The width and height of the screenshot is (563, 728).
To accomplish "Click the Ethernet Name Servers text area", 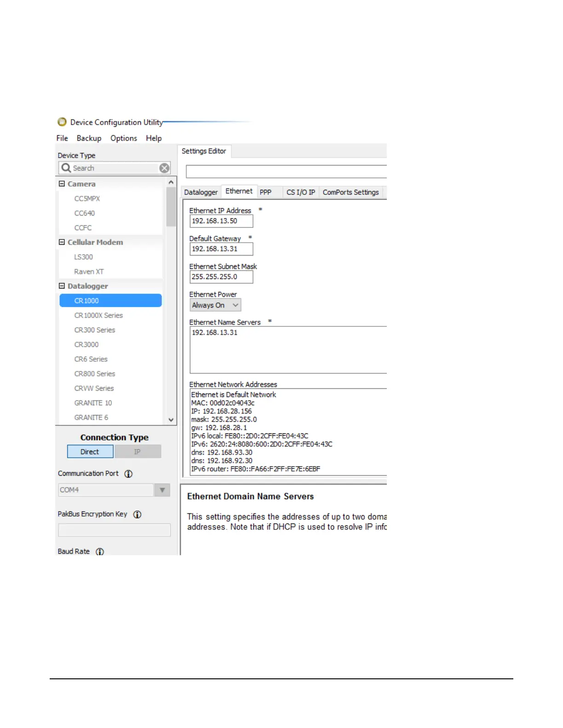I will pyautogui.click(x=288, y=350).
